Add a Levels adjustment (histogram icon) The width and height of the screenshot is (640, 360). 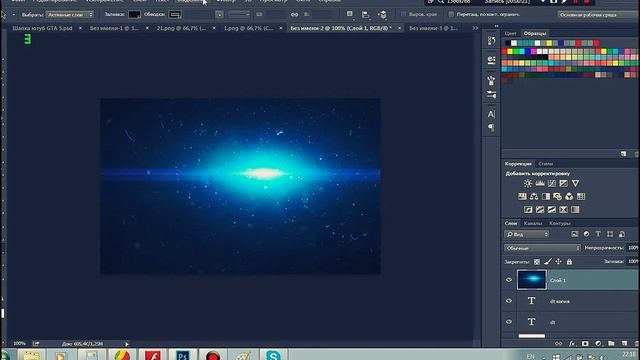point(540,183)
